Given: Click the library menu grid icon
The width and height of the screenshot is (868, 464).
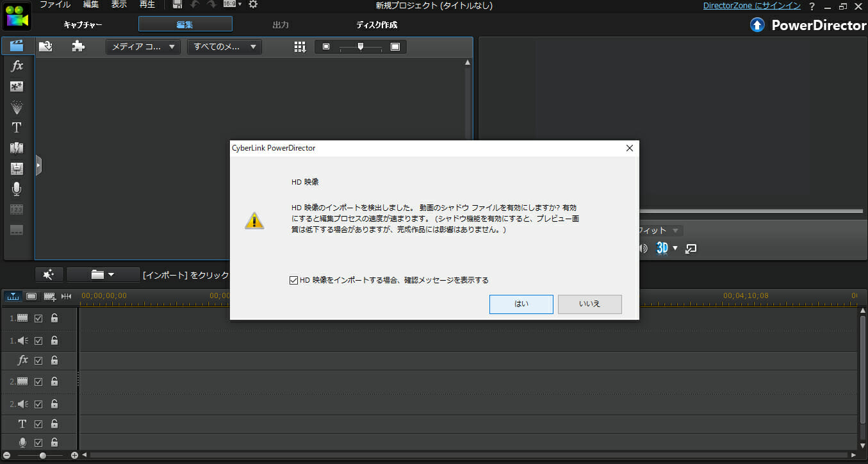Looking at the screenshot, I should click(300, 47).
